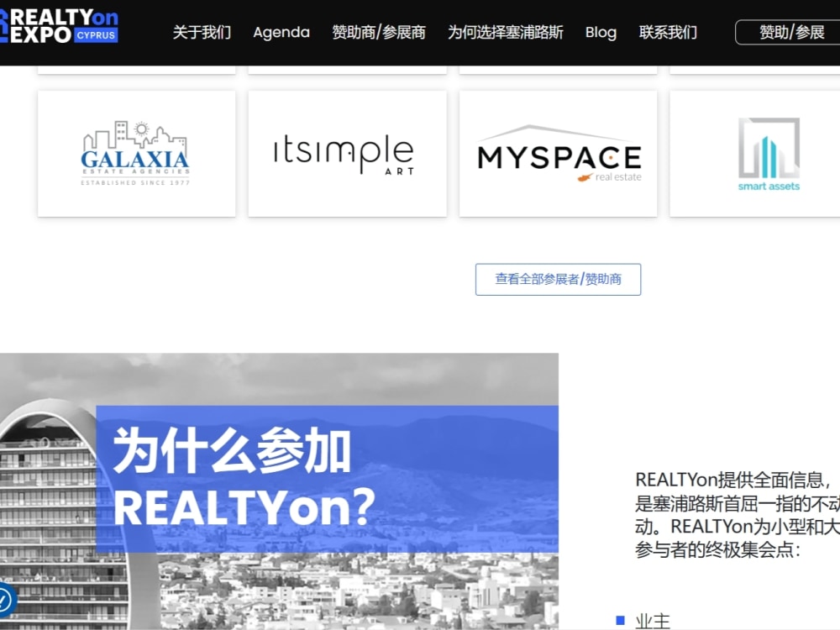
Task: Click the 业主 list item text
Action: tap(653, 621)
